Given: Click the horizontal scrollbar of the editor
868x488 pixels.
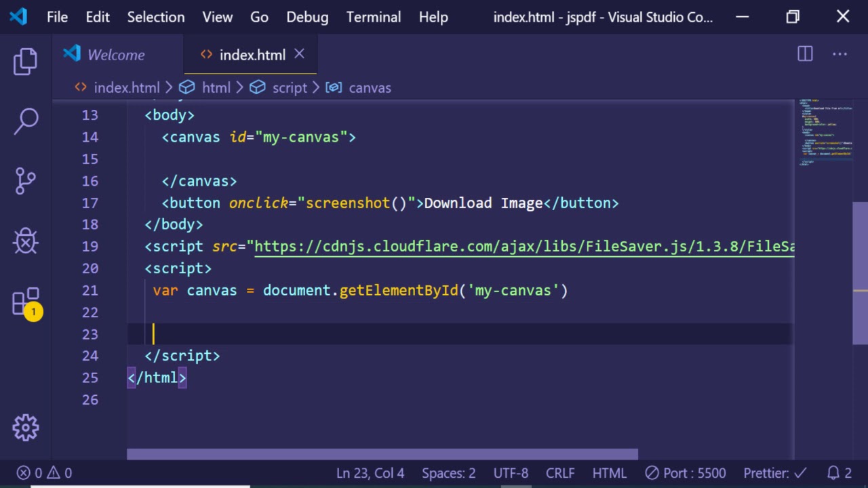Looking at the screenshot, I should click(x=382, y=454).
